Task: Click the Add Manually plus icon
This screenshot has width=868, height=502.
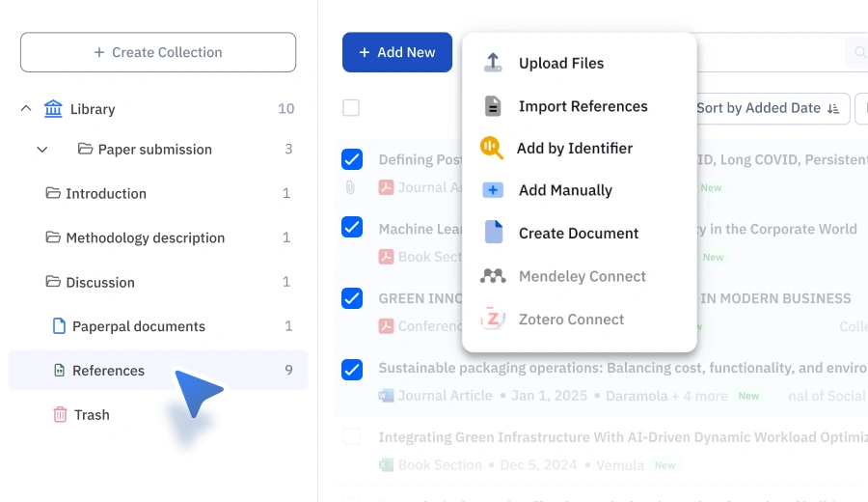Action: click(x=493, y=190)
